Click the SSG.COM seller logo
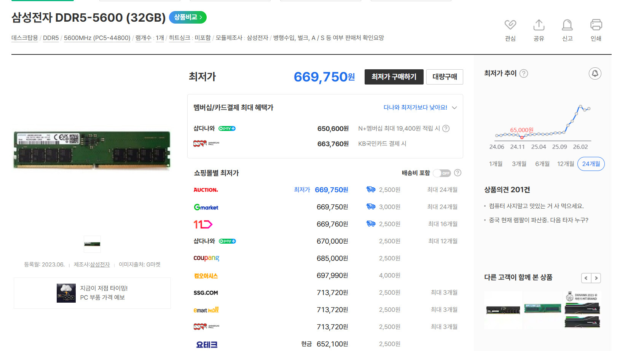 point(206,293)
